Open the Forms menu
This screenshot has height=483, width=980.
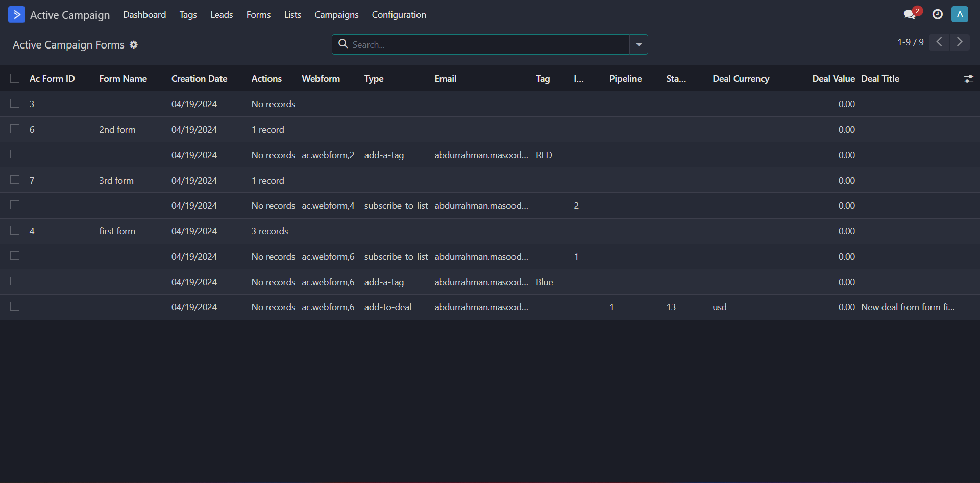pos(258,15)
